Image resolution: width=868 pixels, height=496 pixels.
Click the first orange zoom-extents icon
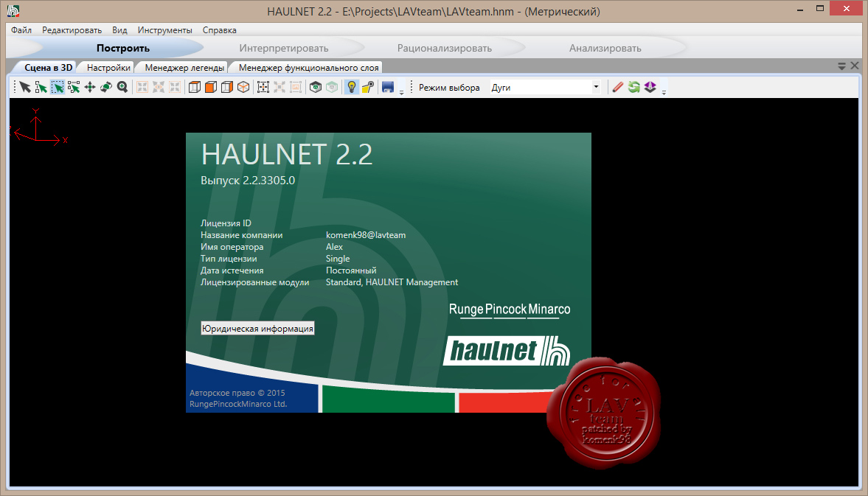click(x=142, y=88)
